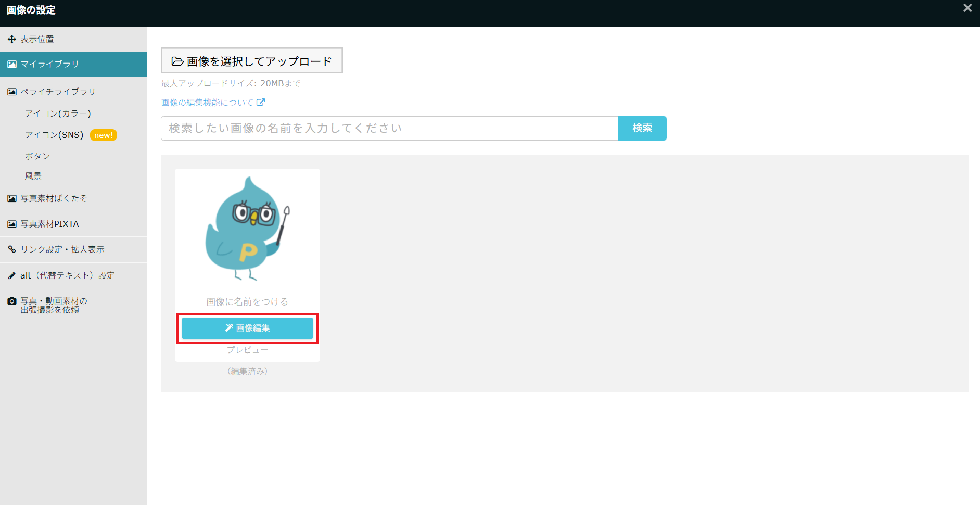The width and height of the screenshot is (980, 505).
Task: Select the blue bird image thumbnail
Action: coord(248,229)
